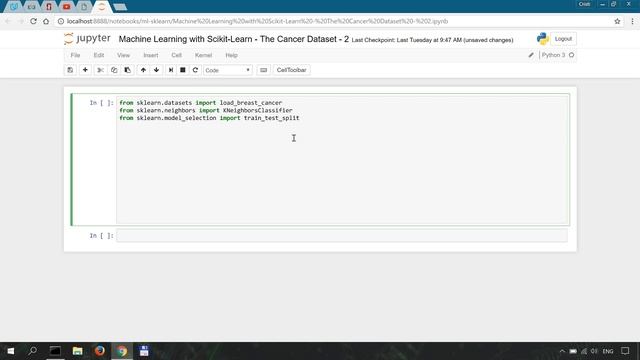The width and height of the screenshot is (640, 360).
Task: Click the first cell's In [ ] prompt
Action: coord(102,103)
